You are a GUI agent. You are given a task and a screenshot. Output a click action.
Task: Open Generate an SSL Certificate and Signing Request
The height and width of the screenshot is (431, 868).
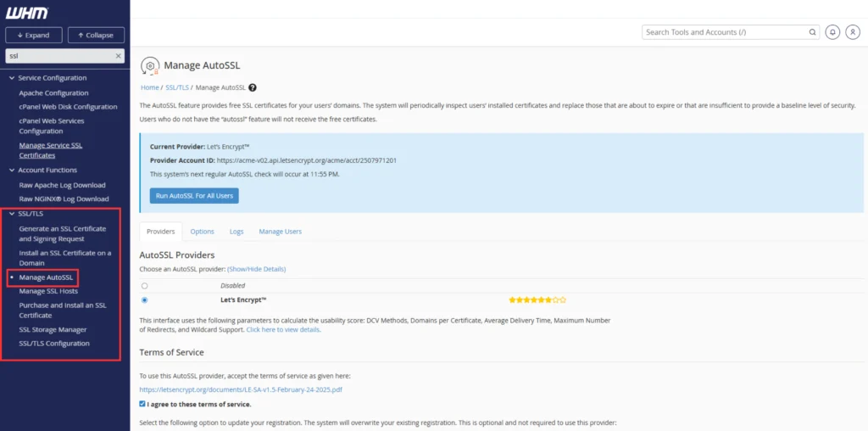[x=63, y=234]
